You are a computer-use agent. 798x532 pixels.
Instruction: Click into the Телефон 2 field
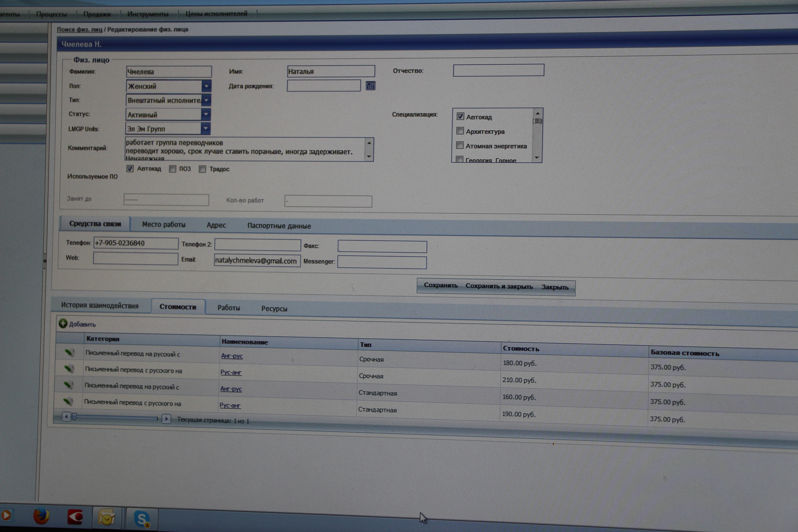[257, 245]
